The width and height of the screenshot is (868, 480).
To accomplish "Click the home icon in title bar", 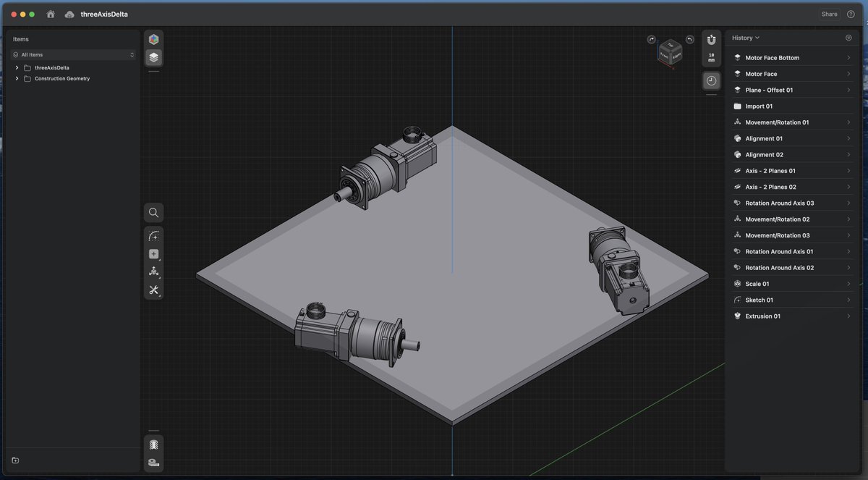I will (51, 14).
